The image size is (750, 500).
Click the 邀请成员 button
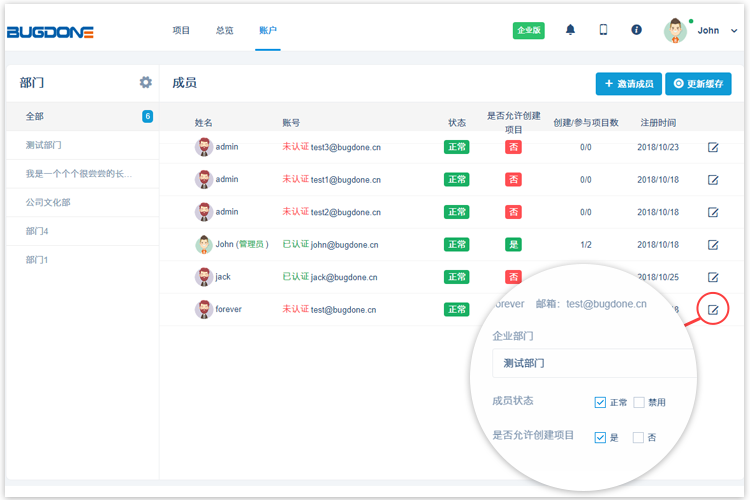point(628,84)
